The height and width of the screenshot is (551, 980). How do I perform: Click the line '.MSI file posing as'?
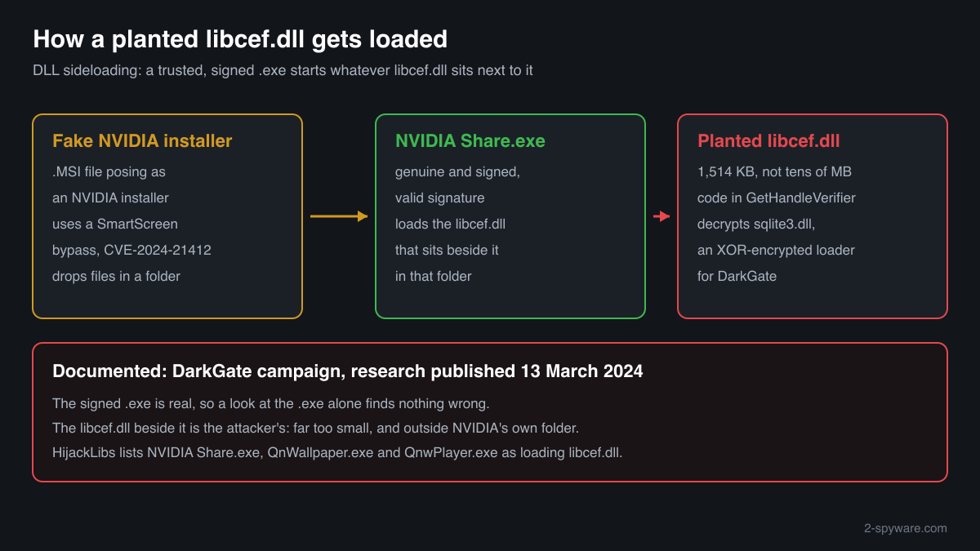[x=109, y=171]
